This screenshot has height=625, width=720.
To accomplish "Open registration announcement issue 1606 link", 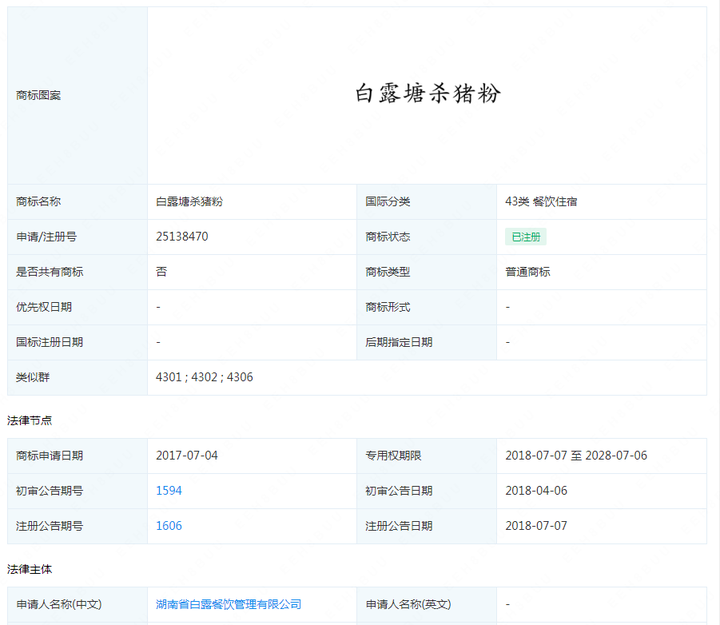I will pyautogui.click(x=169, y=526).
